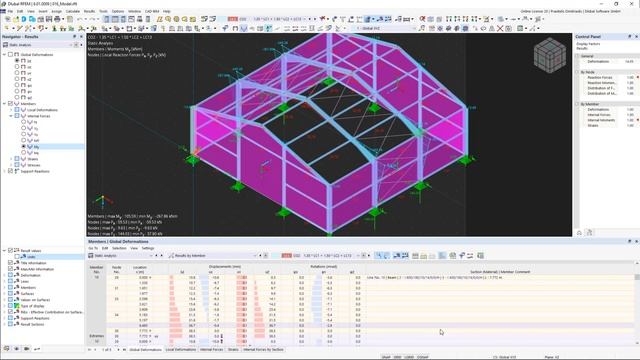
Task: Close the Navigator - Results panel
Action: [81, 37]
